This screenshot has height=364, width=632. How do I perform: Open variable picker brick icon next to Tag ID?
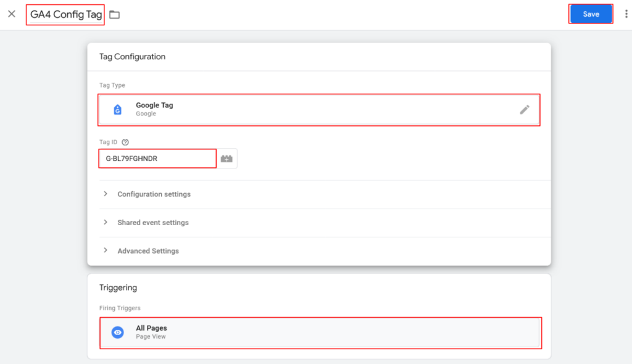[x=227, y=159]
